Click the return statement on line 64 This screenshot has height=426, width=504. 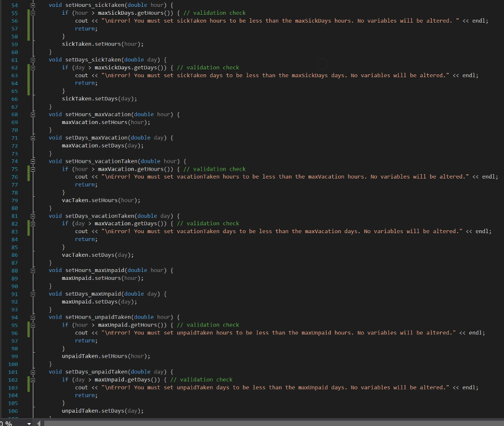click(86, 83)
